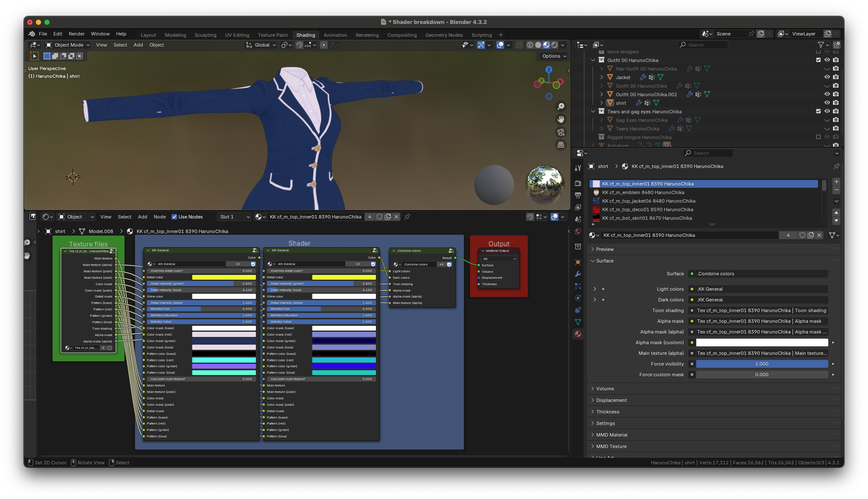
Task: Switch to the Texture Paint workspace tab
Action: [273, 35]
